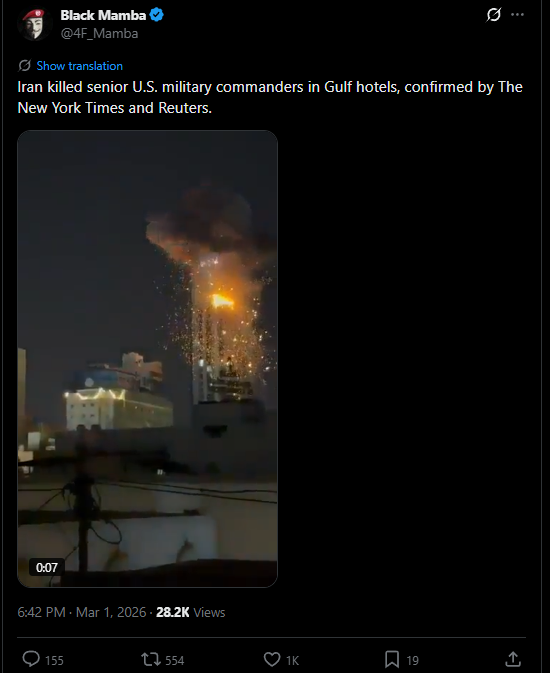
Task: Click the share upload icon
Action: coord(513,659)
